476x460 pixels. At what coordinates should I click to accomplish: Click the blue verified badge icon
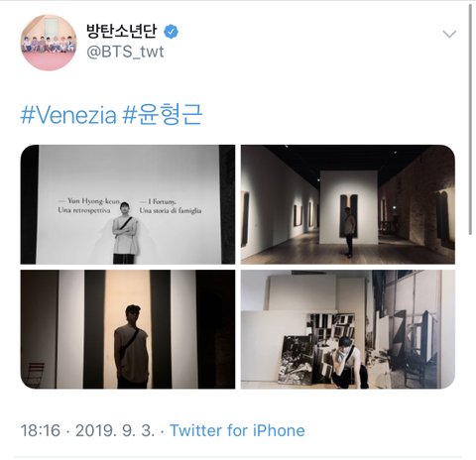coord(171,32)
